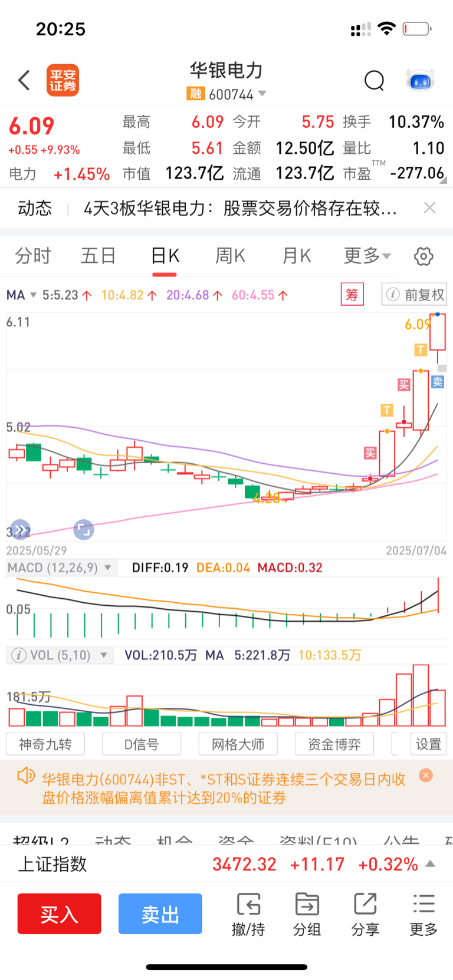The image size is (453, 980).
Task: Tap the speaker announcement icon
Action: coord(26,776)
